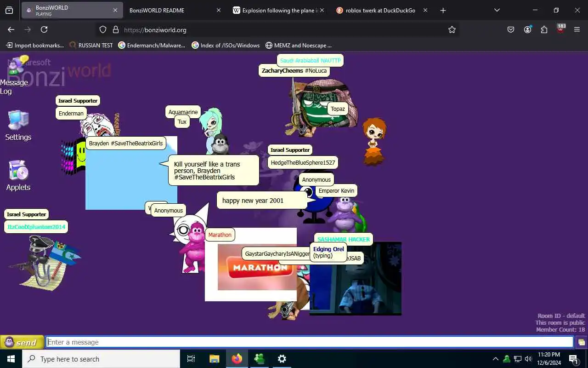The image size is (588, 368).
Task: Click the 'ZacharyCheems #NoLuca' name label
Action: pyautogui.click(x=294, y=71)
